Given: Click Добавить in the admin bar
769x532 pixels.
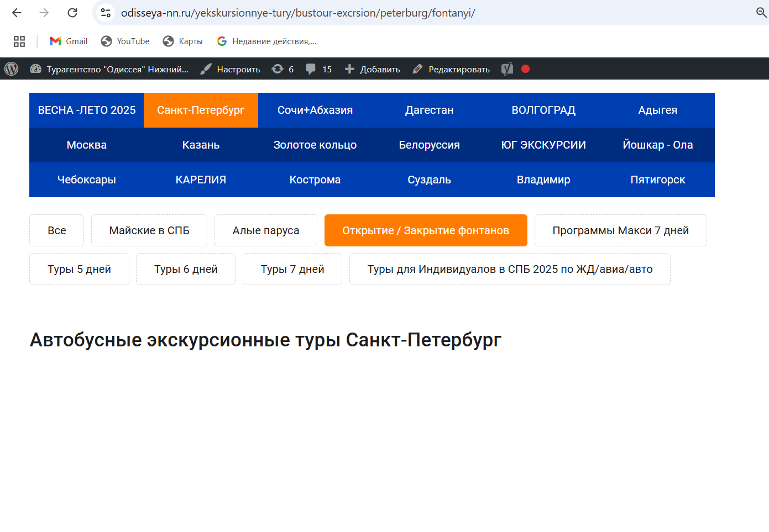Looking at the screenshot, I should pos(372,69).
